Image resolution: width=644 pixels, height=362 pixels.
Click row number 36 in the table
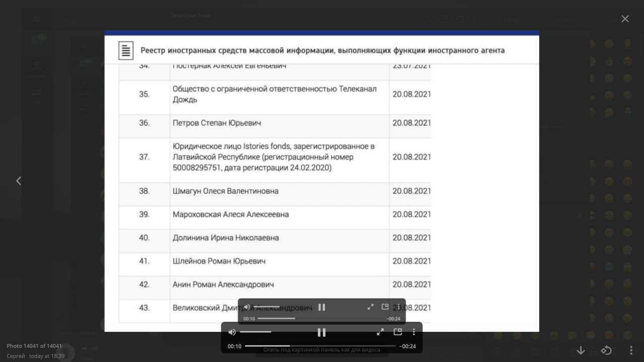coord(144,123)
